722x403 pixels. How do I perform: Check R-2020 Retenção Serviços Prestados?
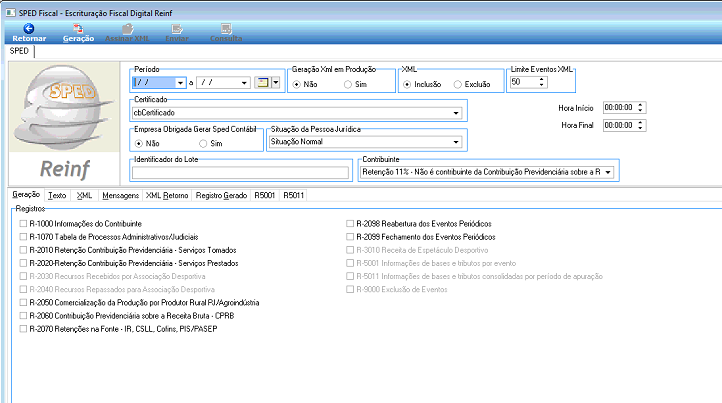tap(23, 263)
